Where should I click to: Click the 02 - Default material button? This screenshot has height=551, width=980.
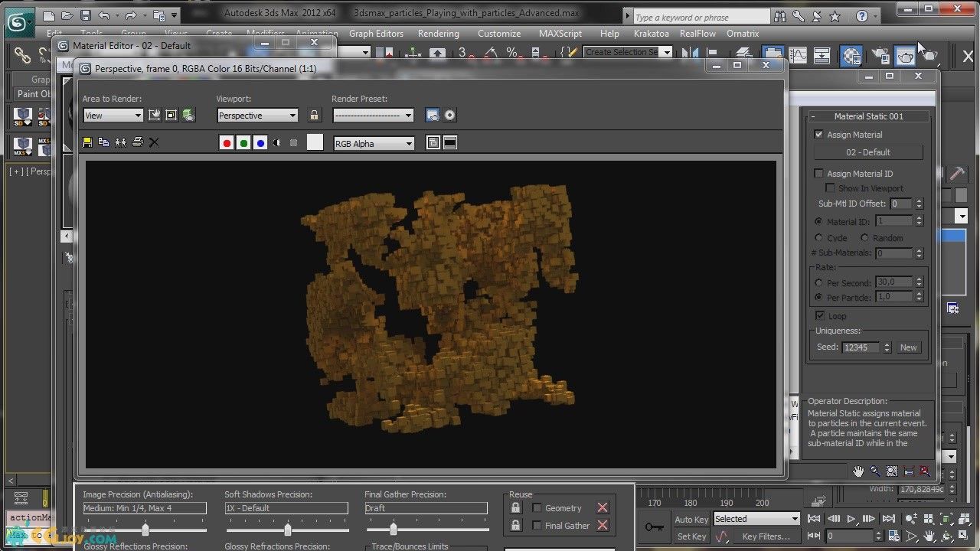[x=868, y=152]
